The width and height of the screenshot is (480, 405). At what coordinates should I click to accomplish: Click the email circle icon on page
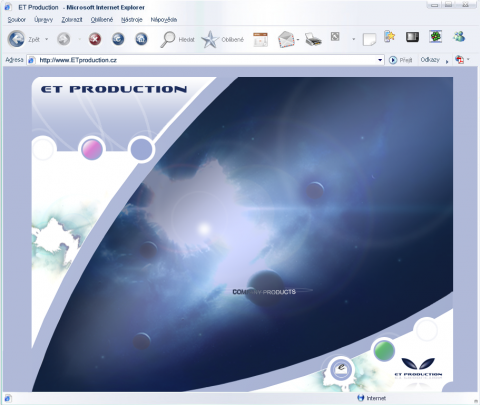341,369
